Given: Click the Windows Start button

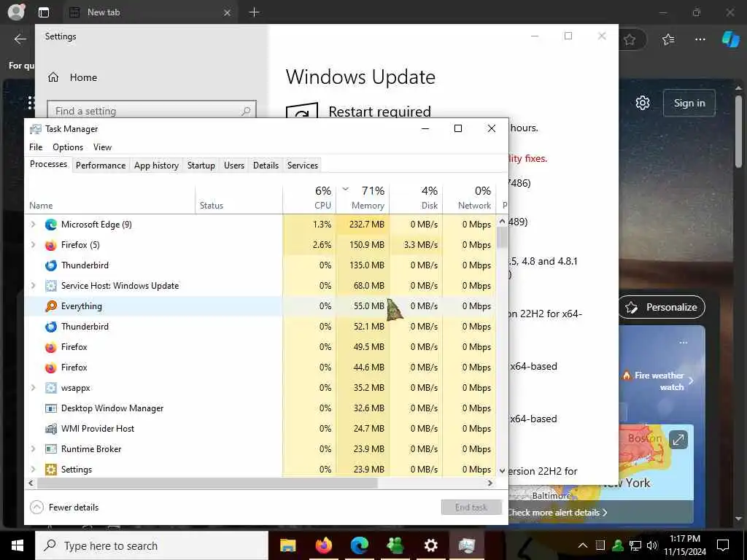Looking at the screenshot, I should pos(18,545).
